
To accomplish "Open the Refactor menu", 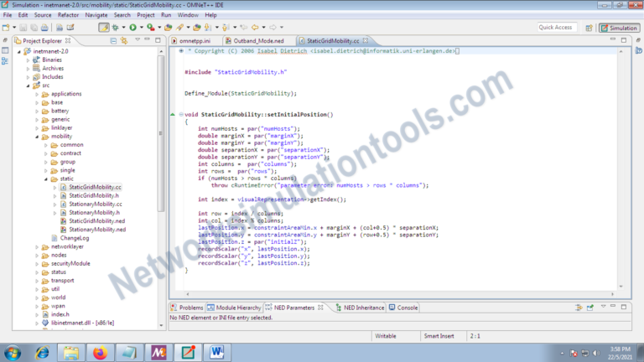I will [x=68, y=15].
